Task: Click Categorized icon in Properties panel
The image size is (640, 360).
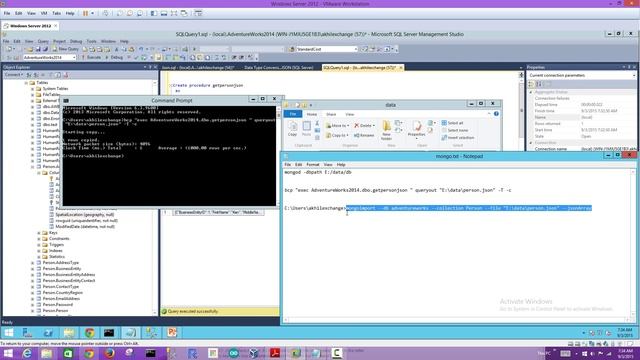Action: click(x=531, y=84)
